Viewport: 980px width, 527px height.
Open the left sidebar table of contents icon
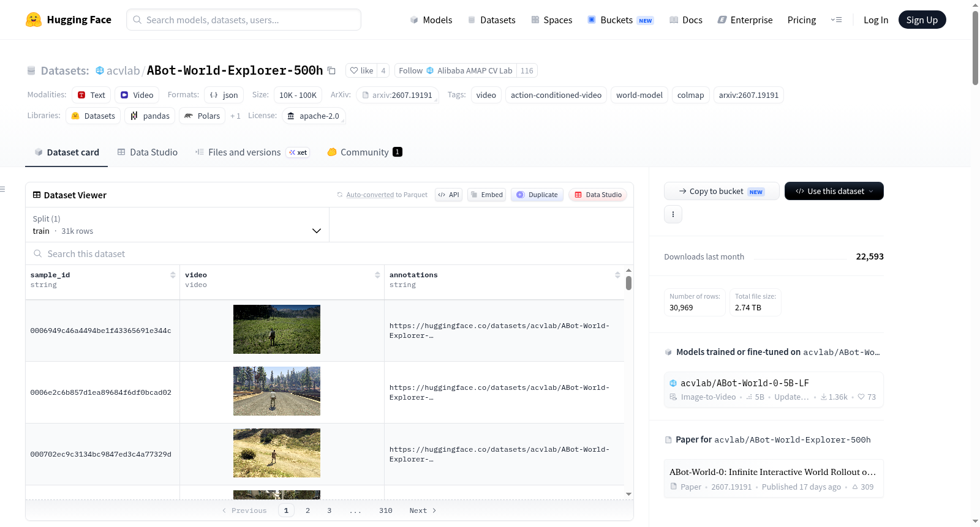3,189
